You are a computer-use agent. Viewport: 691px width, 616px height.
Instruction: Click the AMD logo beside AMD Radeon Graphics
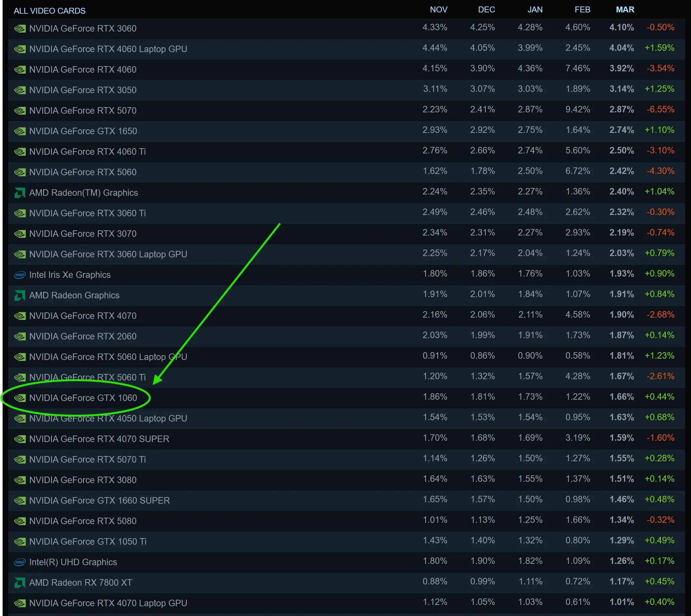[x=20, y=295]
